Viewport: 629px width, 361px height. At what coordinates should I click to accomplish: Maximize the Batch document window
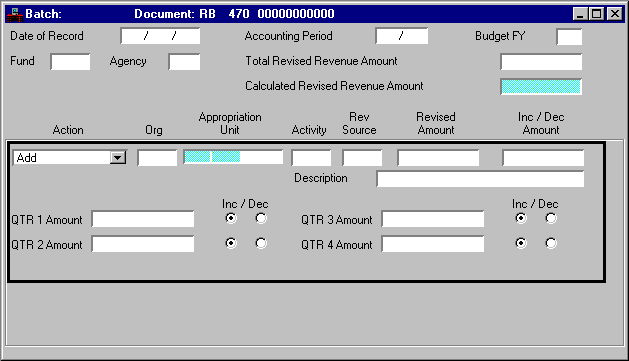[x=596, y=14]
